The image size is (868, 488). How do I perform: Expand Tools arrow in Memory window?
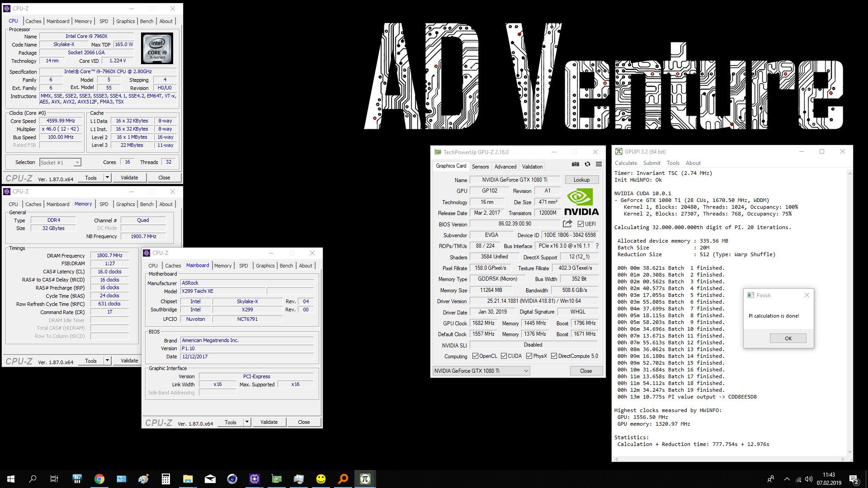107,361
